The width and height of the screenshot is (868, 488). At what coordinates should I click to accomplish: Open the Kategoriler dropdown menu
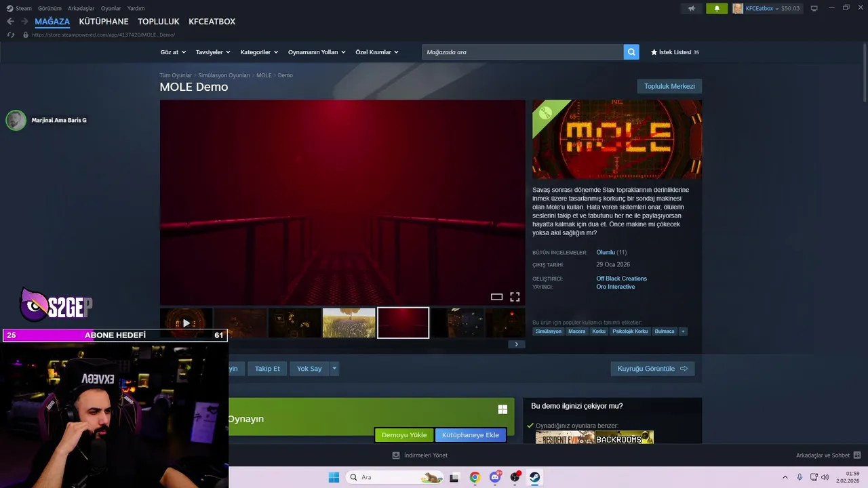click(259, 52)
